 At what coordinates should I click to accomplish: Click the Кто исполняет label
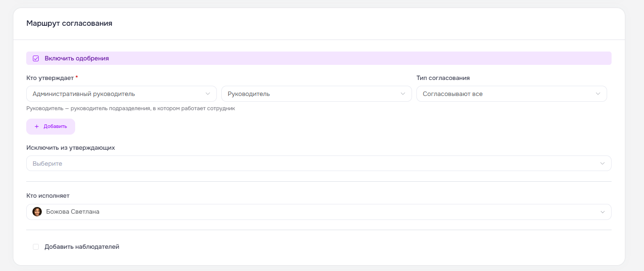point(48,195)
